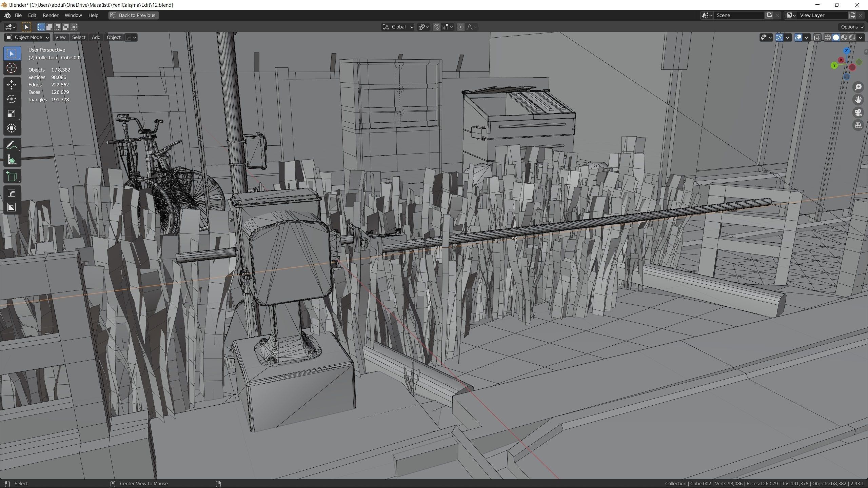
Task: Set selection mode to Set New
Action: pyautogui.click(x=41, y=27)
